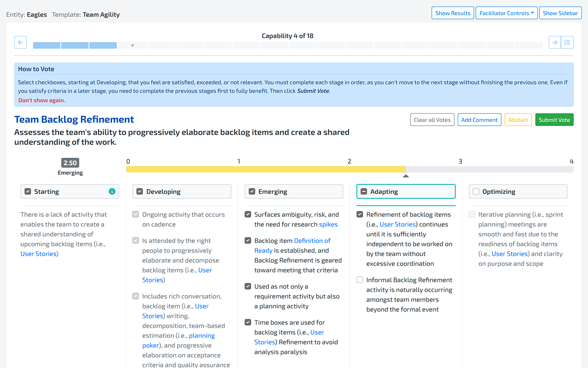Click the previous capability arrow icon

pyautogui.click(x=20, y=43)
